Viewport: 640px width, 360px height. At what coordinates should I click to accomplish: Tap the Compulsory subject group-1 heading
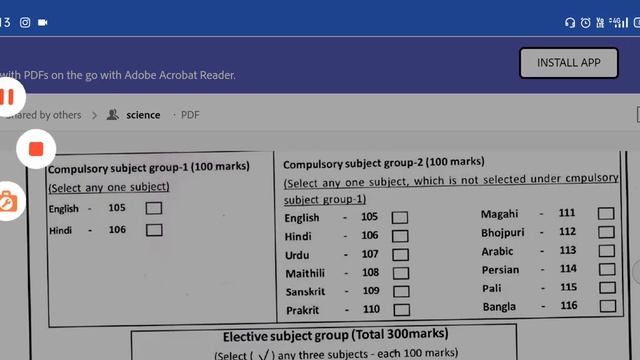(149, 167)
